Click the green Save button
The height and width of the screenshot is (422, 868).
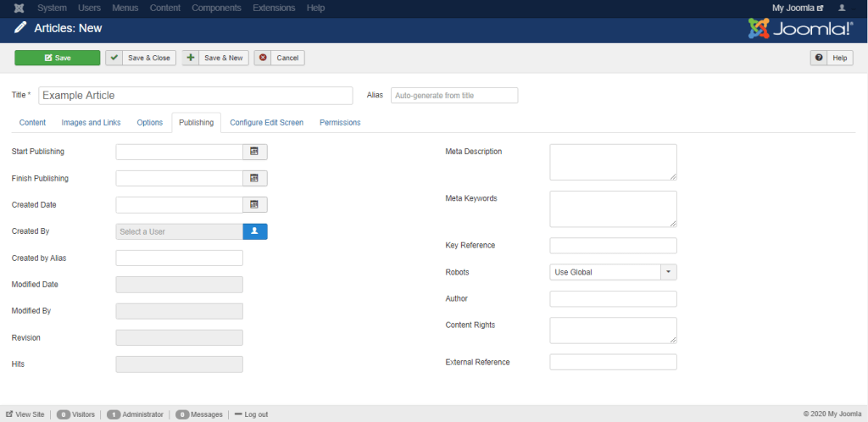click(58, 58)
